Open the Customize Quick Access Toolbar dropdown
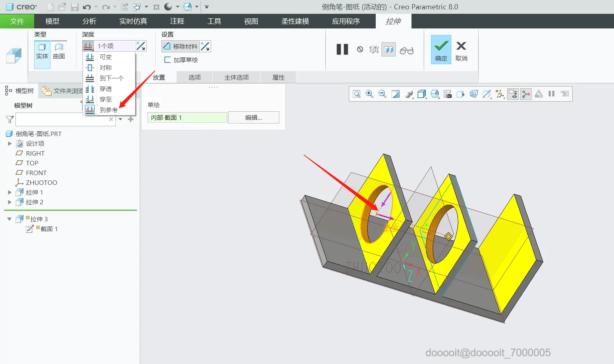The width and height of the screenshot is (614, 364). coord(207,7)
